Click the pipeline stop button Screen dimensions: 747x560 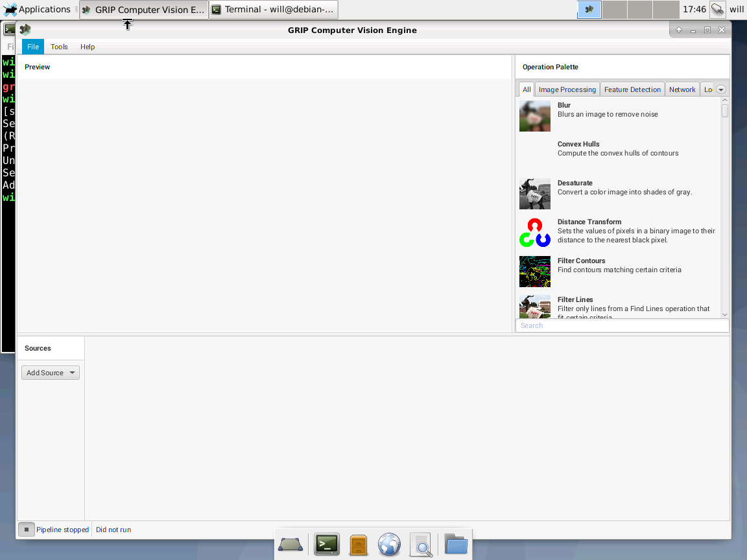pos(27,530)
